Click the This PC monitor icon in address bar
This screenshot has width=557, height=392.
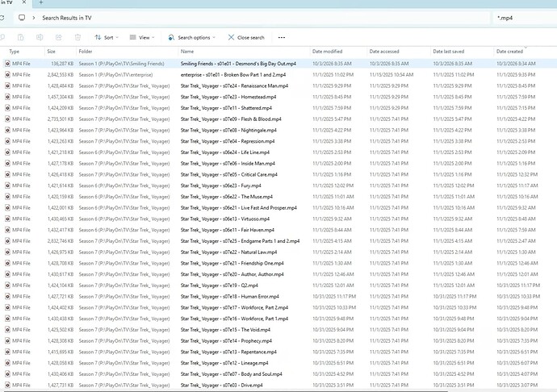[22, 18]
